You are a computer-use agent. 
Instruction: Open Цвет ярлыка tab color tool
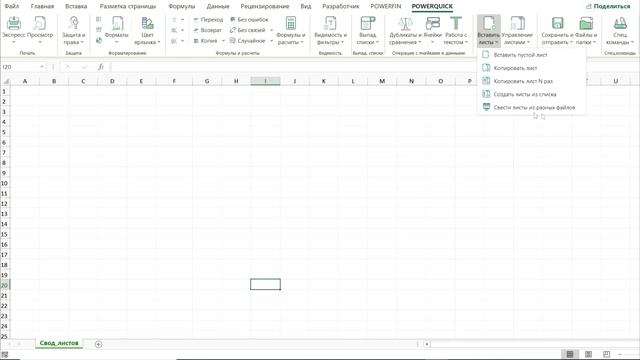pyautogui.click(x=147, y=30)
